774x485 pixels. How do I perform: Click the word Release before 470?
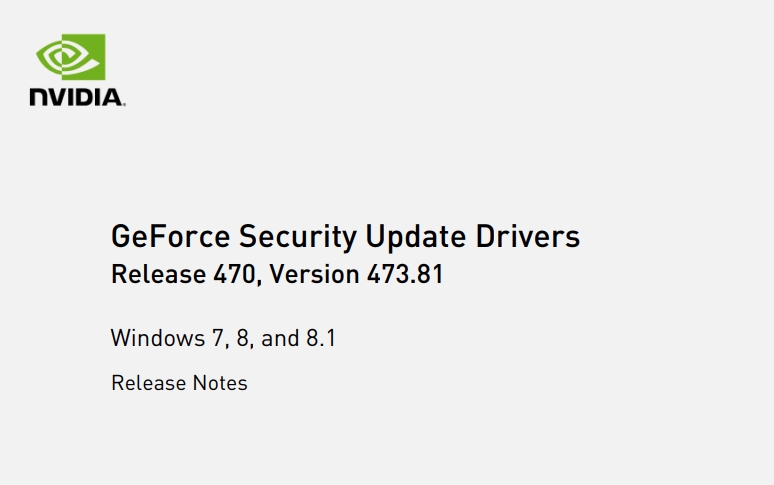click(158, 274)
